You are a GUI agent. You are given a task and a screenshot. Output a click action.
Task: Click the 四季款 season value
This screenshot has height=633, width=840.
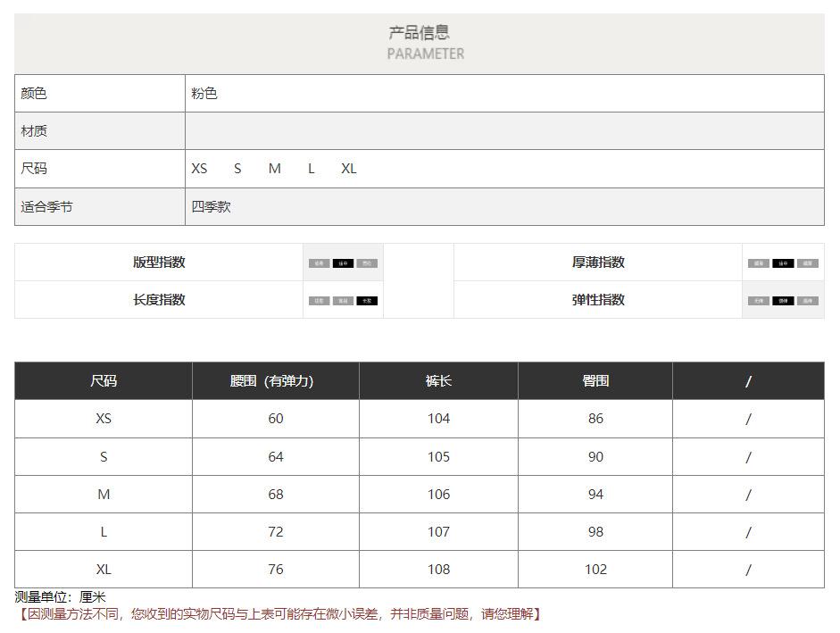[x=212, y=207]
